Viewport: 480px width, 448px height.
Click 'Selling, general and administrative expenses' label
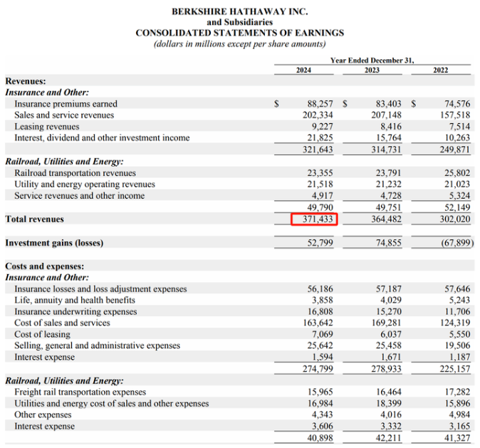pyautogui.click(x=98, y=345)
